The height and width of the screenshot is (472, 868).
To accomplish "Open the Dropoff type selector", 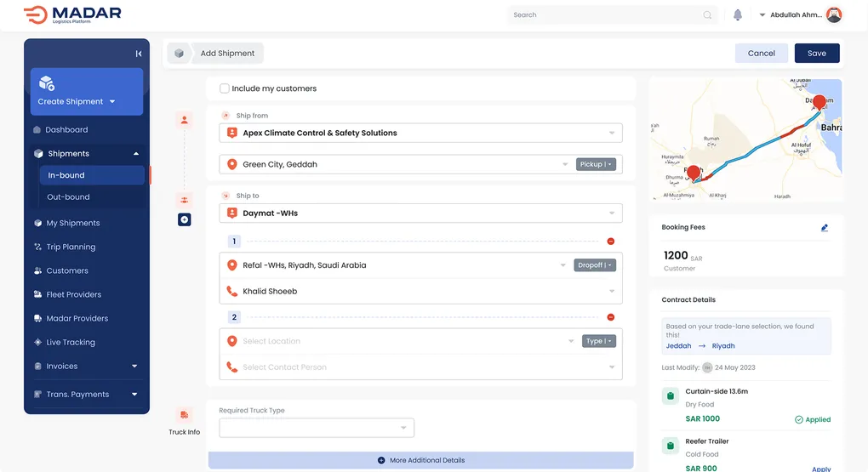I will (x=594, y=265).
